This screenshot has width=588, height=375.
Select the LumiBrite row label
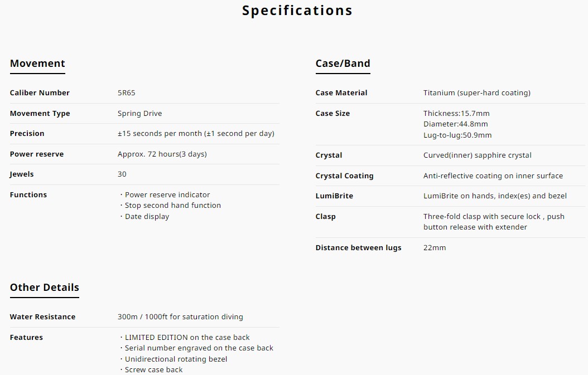pos(334,196)
